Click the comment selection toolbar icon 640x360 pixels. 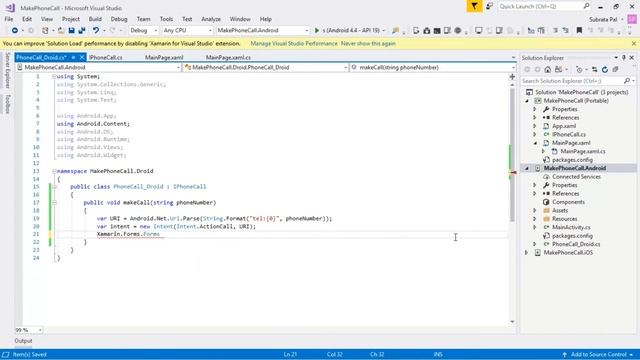556,31
